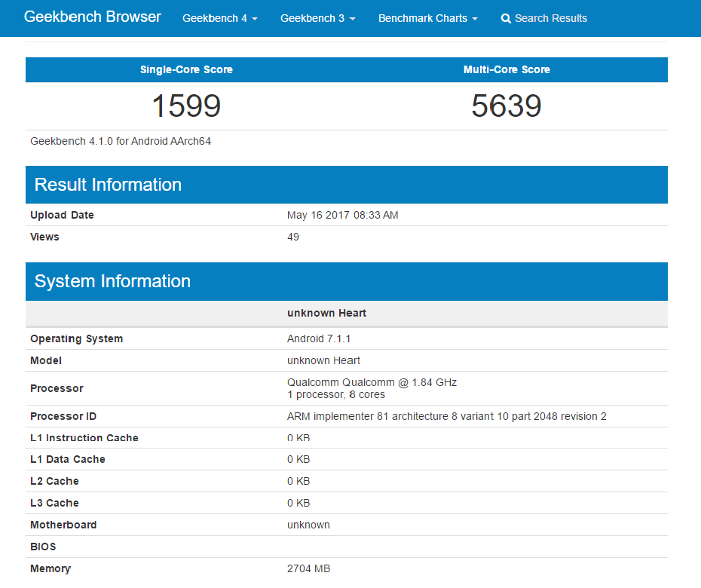Image resolution: width=701 pixels, height=588 pixels.
Task: Click the bold unknown Heart column header
Action: [x=327, y=313]
